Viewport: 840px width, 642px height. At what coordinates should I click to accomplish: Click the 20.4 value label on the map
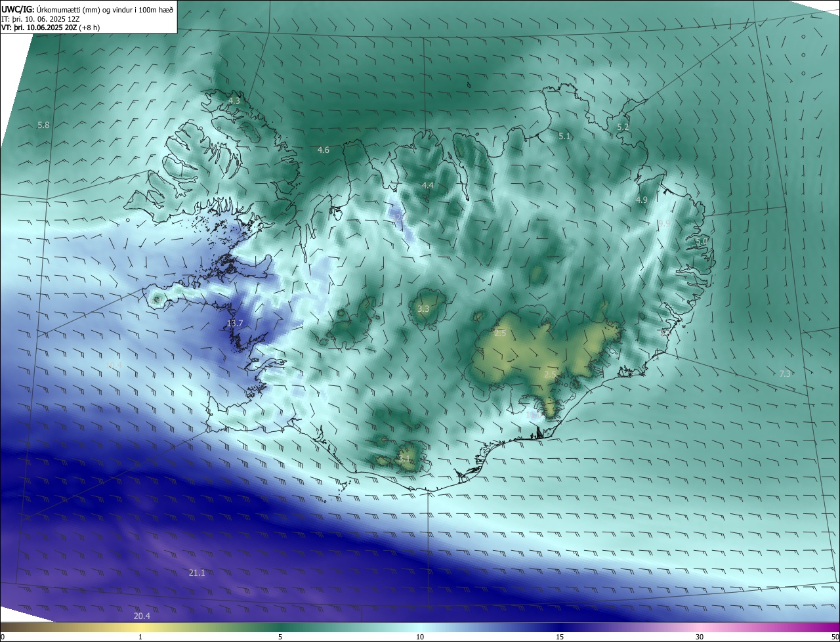[x=142, y=616]
